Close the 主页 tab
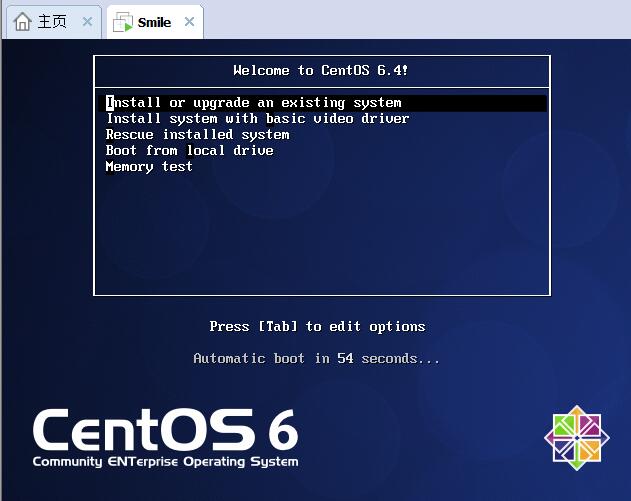This screenshot has height=501, width=631. [x=87, y=22]
